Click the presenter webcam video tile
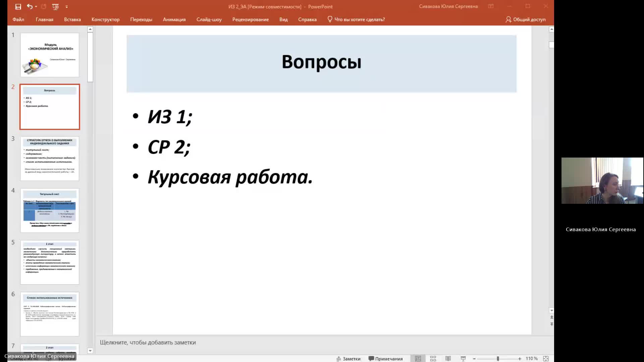 (x=602, y=181)
